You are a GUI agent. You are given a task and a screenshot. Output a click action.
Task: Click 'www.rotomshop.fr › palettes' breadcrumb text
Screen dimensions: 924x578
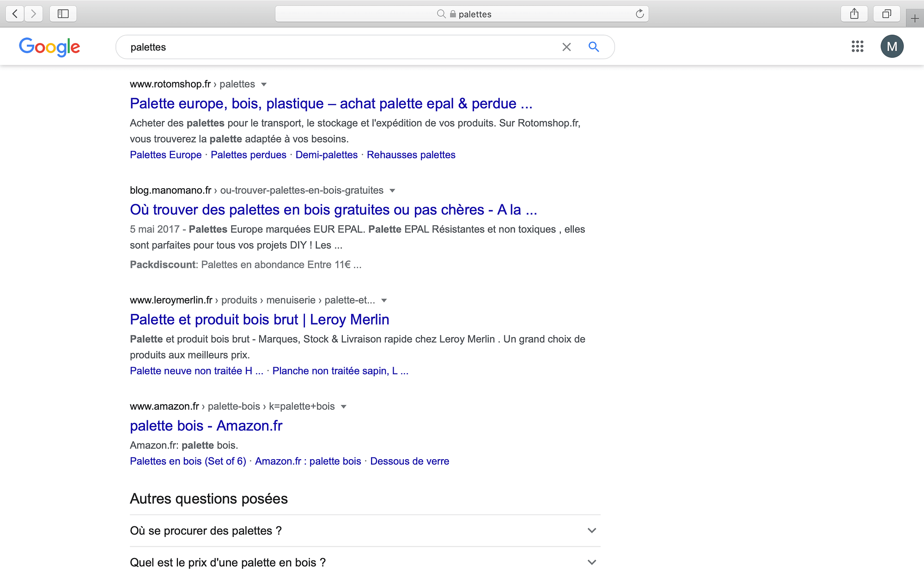[x=192, y=84]
